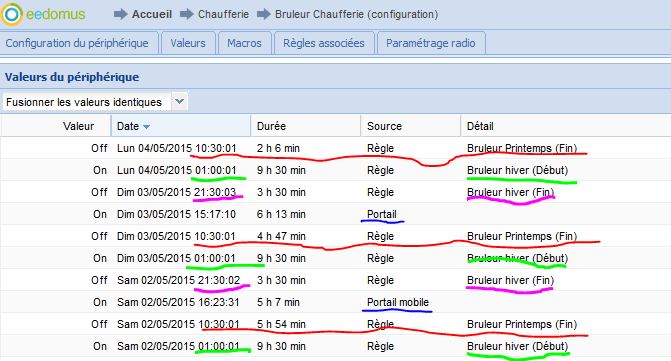671x361 pixels.
Task: Click the arrow icon before Chaufferie
Action: [x=187, y=14]
